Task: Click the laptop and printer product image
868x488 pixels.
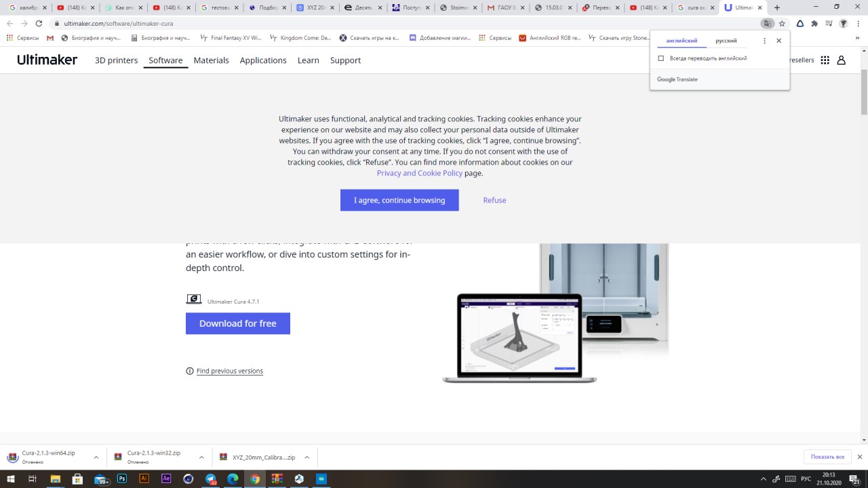Action: click(556, 313)
